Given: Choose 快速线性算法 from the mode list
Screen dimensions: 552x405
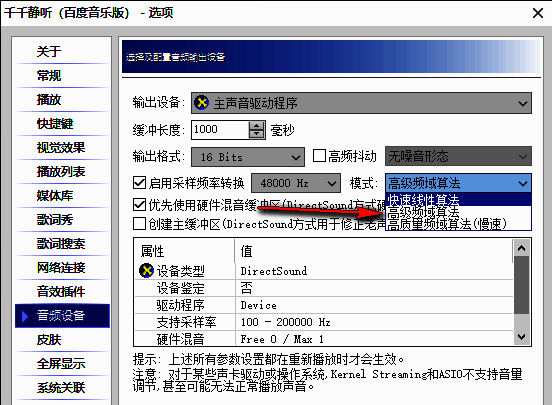Looking at the screenshot, I should [x=458, y=200].
